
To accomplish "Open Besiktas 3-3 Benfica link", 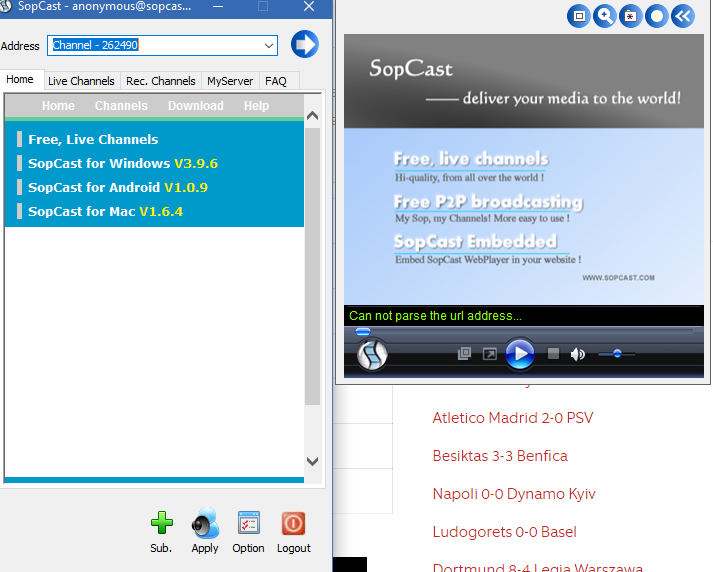I will tap(500, 456).
